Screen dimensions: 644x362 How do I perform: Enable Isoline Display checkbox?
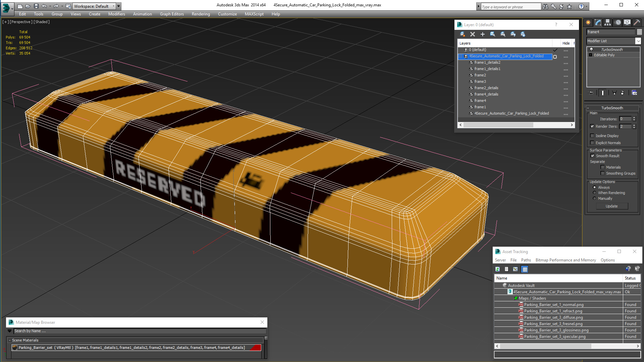click(x=592, y=136)
